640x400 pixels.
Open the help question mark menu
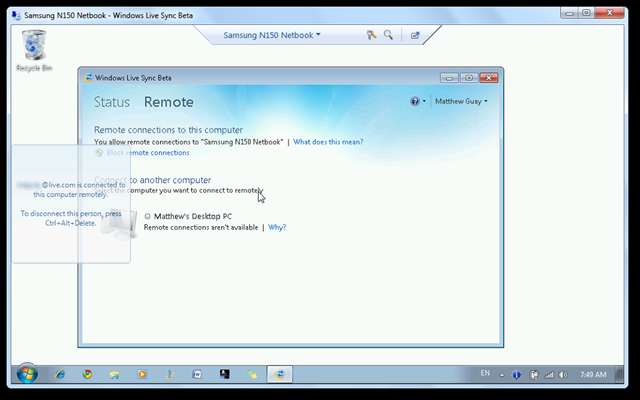(x=418, y=101)
